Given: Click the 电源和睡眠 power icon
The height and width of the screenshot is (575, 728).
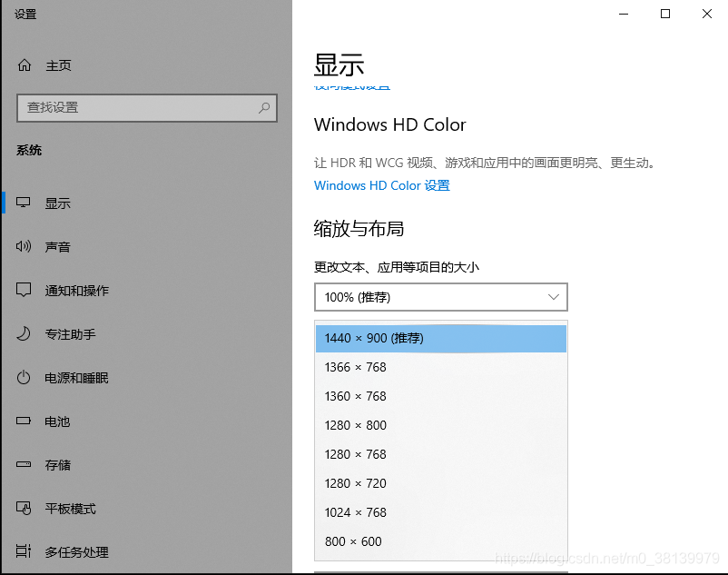Looking at the screenshot, I should [x=24, y=377].
